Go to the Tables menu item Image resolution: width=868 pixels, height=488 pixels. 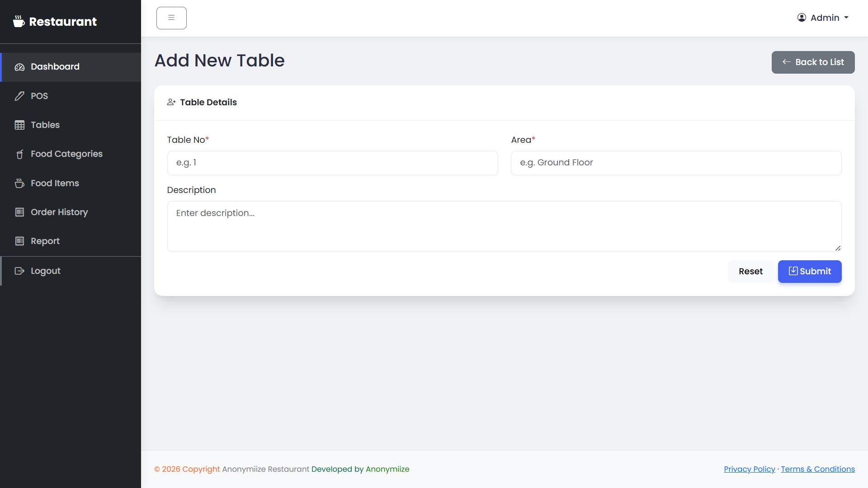71,125
